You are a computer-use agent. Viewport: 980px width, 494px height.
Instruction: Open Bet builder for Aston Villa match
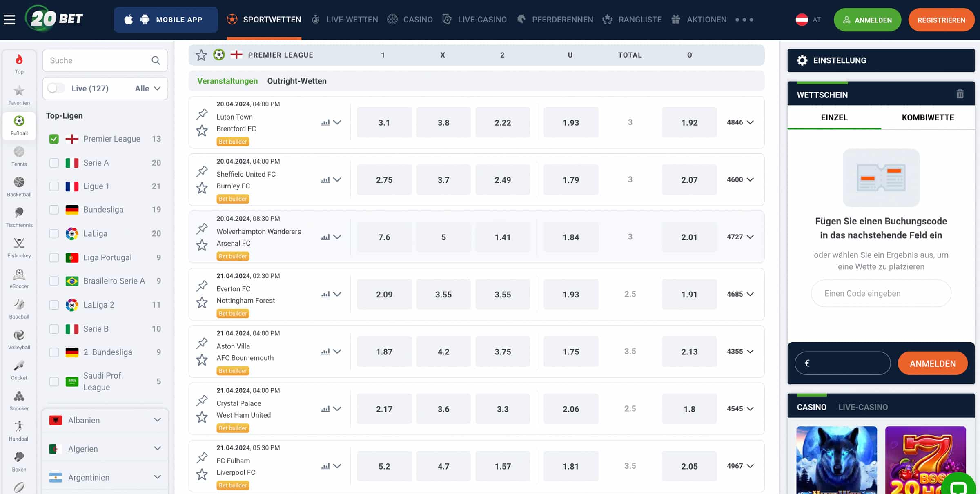click(233, 371)
